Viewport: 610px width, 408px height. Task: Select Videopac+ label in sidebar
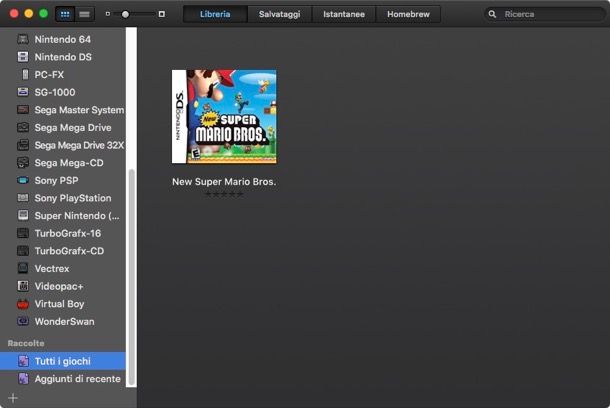click(59, 286)
